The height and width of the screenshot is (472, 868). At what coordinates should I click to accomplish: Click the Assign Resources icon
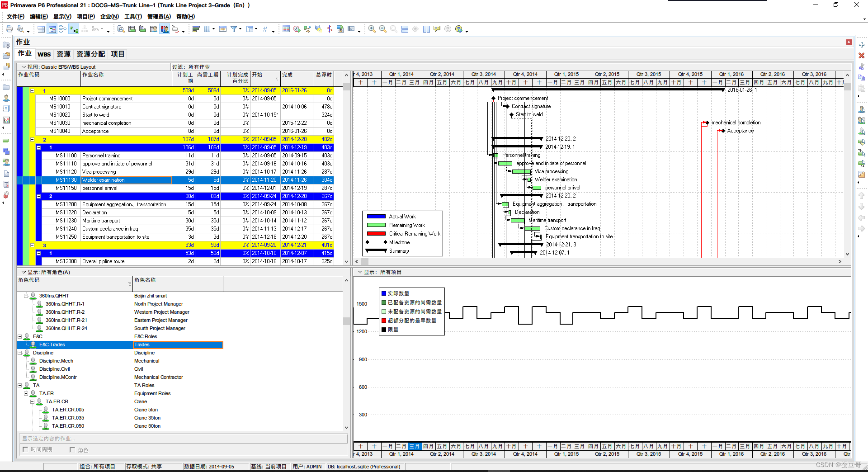[862, 109]
